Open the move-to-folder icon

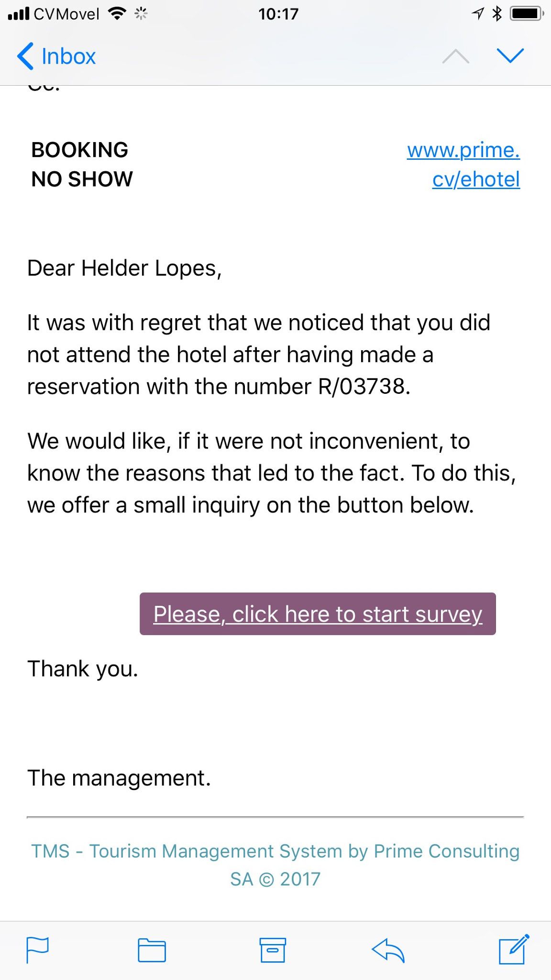point(152,950)
